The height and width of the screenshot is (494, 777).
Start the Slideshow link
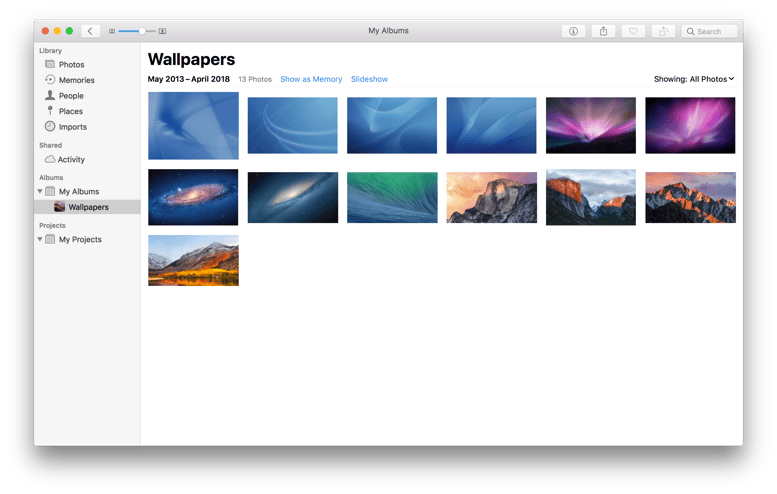[x=369, y=79]
